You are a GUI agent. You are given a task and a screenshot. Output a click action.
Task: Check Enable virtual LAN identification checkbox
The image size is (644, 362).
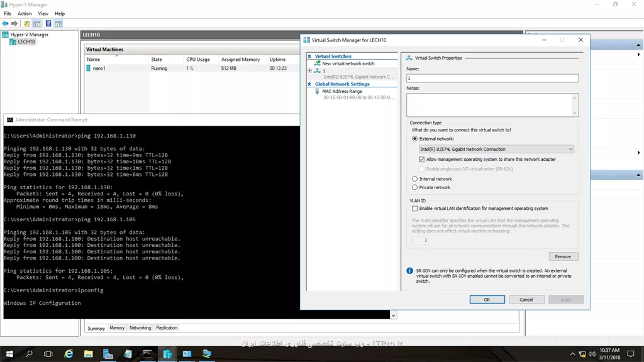(415, 209)
